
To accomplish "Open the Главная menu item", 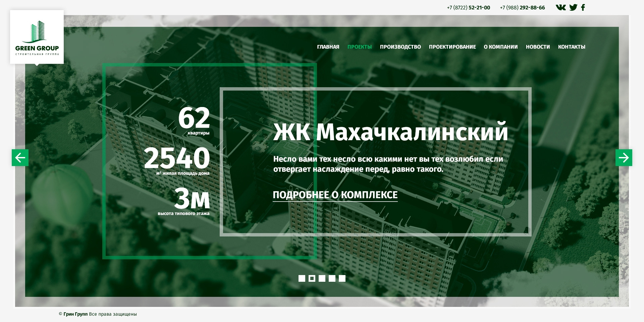I will (328, 47).
